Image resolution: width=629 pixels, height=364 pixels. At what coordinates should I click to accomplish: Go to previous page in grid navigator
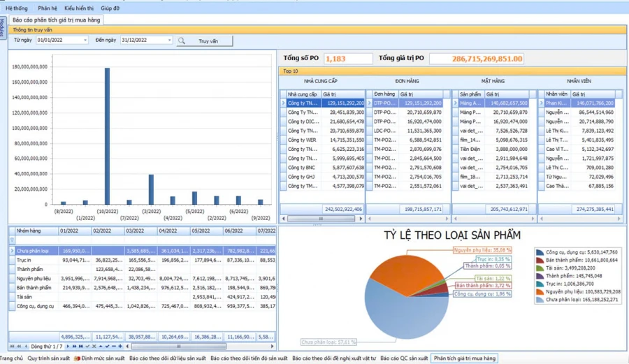point(19,347)
